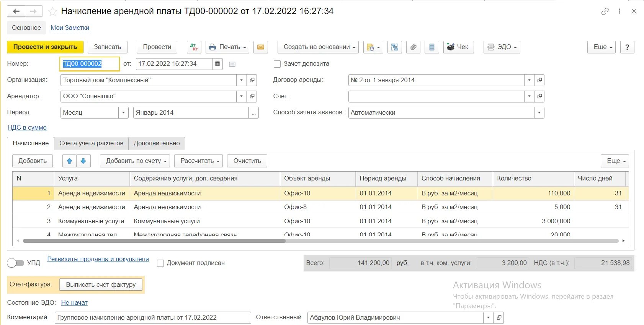Image resolution: width=644 pixels, height=325 pixels.
Task: Switch to the Основное section
Action: pyautogui.click(x=26, y=28)
